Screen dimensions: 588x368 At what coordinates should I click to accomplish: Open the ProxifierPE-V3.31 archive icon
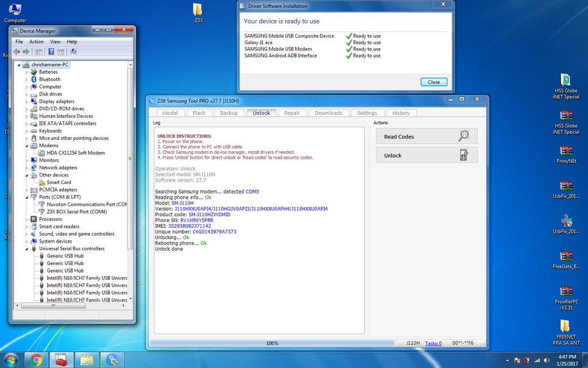[x=566, y=298]
